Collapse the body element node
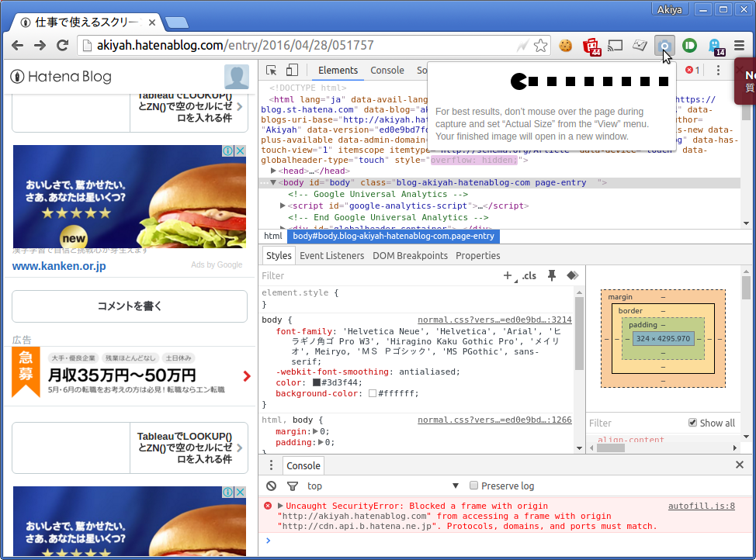 [273, 182]
